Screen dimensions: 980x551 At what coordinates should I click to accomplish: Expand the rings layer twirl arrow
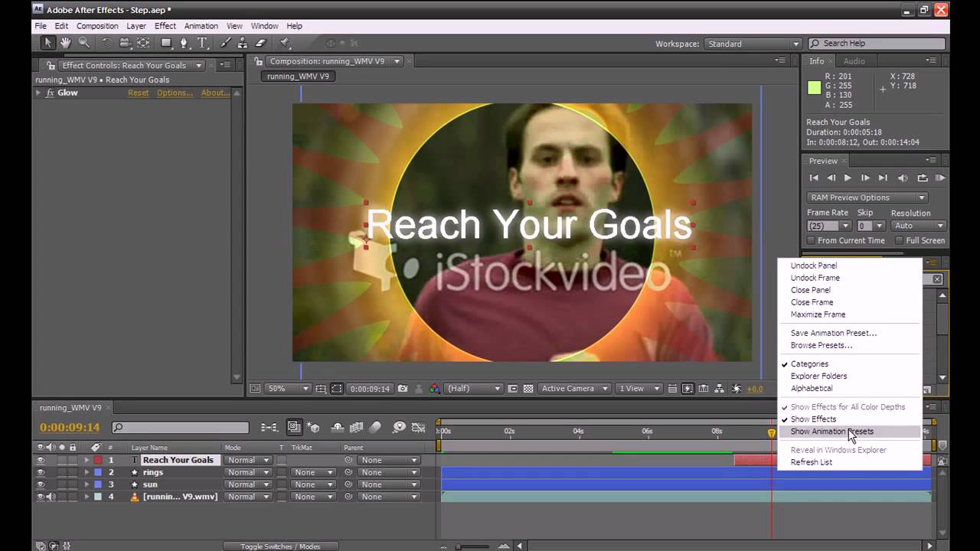[87, 472]
